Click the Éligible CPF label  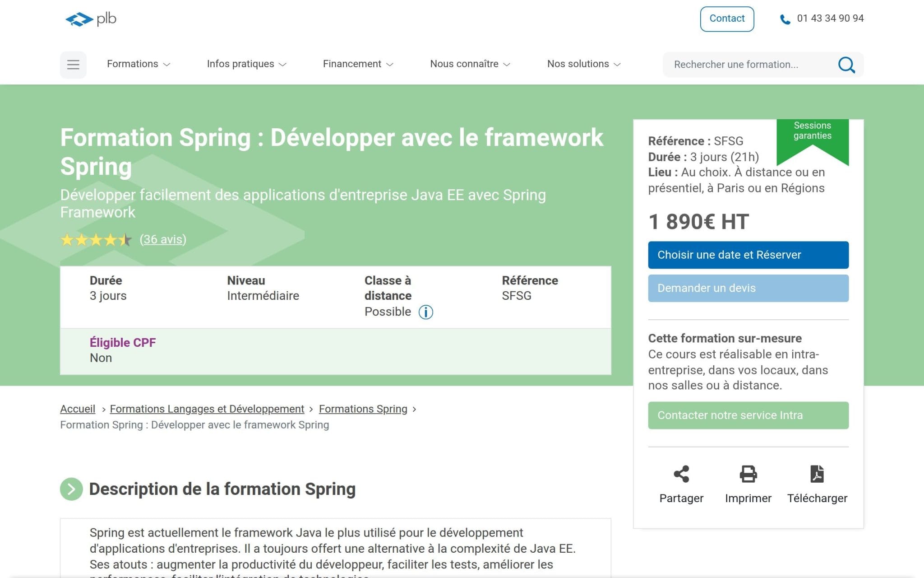click(122, 342)
